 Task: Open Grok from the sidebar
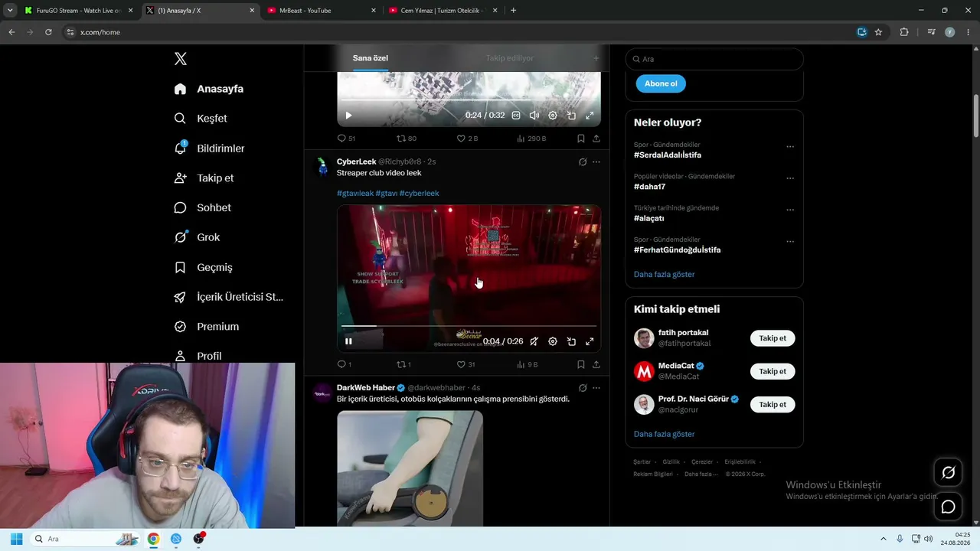point(197,237)
